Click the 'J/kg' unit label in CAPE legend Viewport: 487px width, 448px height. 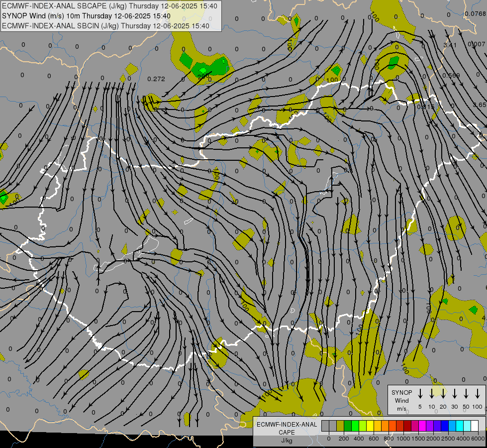tap(287, 441)
